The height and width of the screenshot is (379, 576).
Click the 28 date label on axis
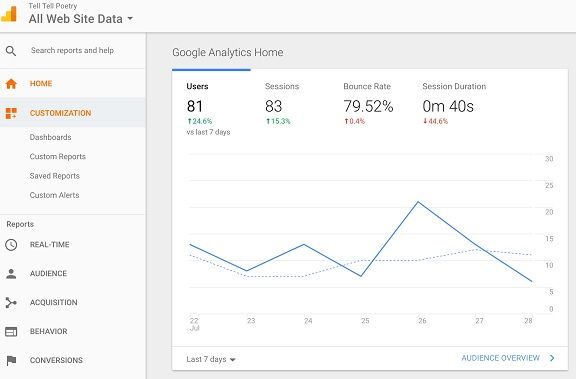pos(528,321)
